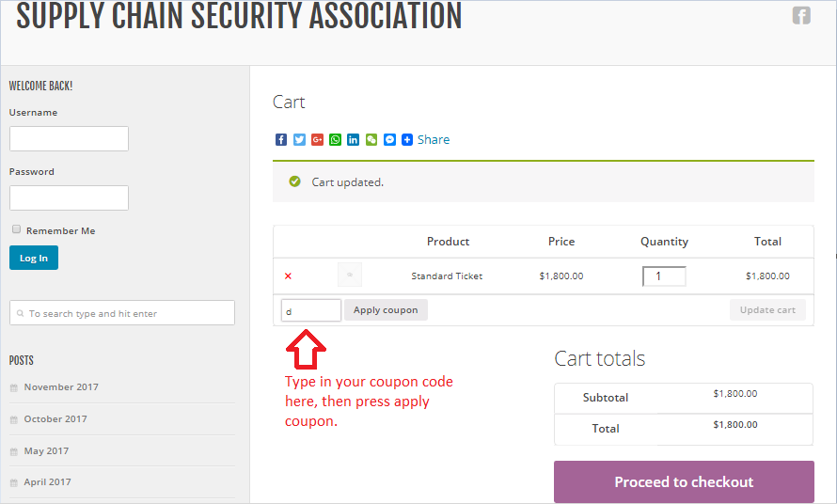This screenshot has width=837, height=504.
Task: Share cart via WeChat icon
Action: [371, 140]
